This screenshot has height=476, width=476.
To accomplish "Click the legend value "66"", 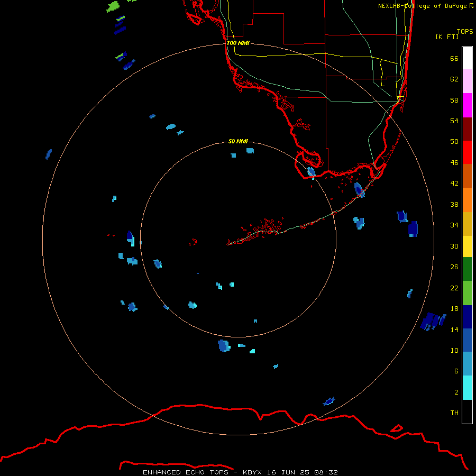I will [x=454, y=58].
